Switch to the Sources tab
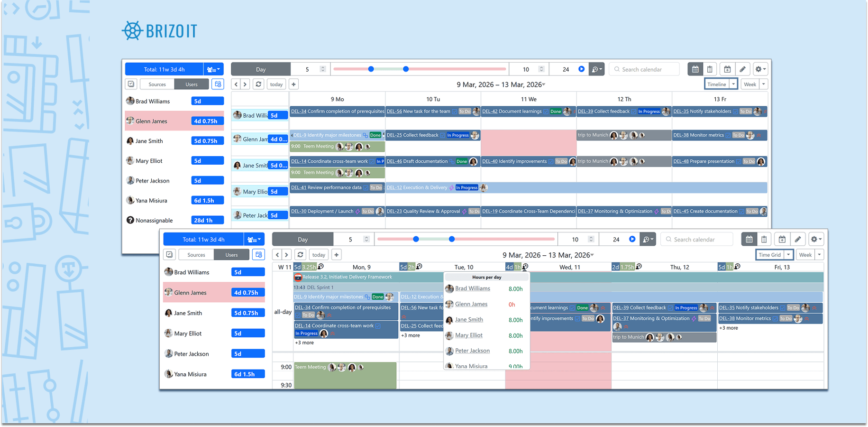The image size is (868, 427). [157, 84]
